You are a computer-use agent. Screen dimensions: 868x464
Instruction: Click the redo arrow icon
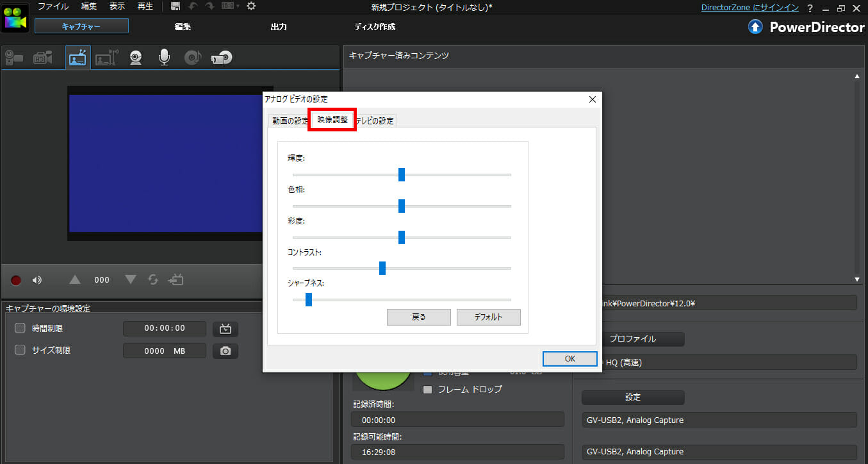point(209,6)
